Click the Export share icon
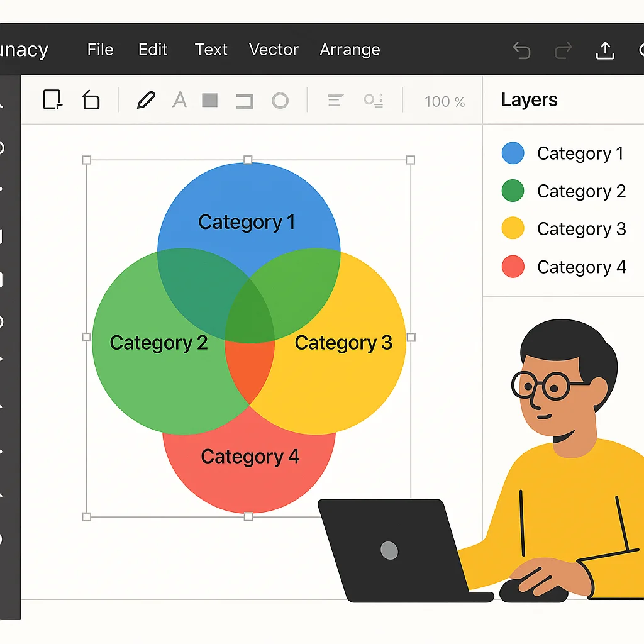Image resolution: width=644 pixels, height=644 pixels. point(605,50)
